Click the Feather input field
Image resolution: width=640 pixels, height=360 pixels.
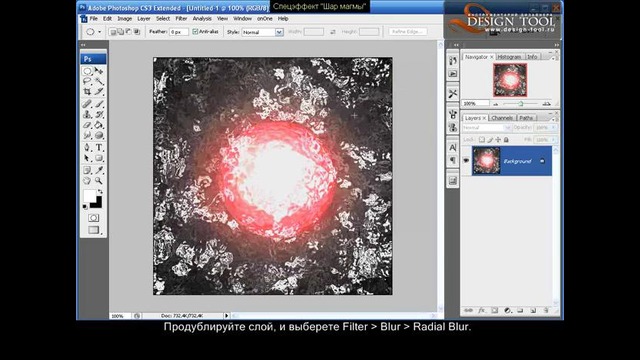pyautogui.click(x=179, y=32)
